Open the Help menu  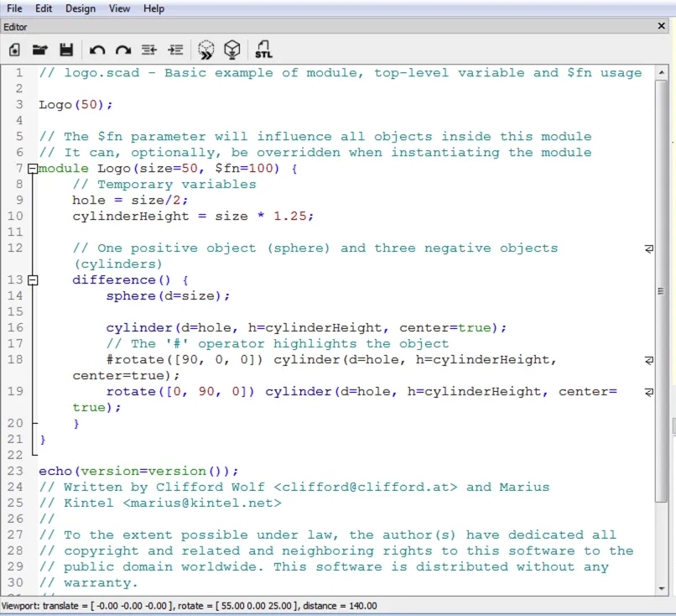153,8
